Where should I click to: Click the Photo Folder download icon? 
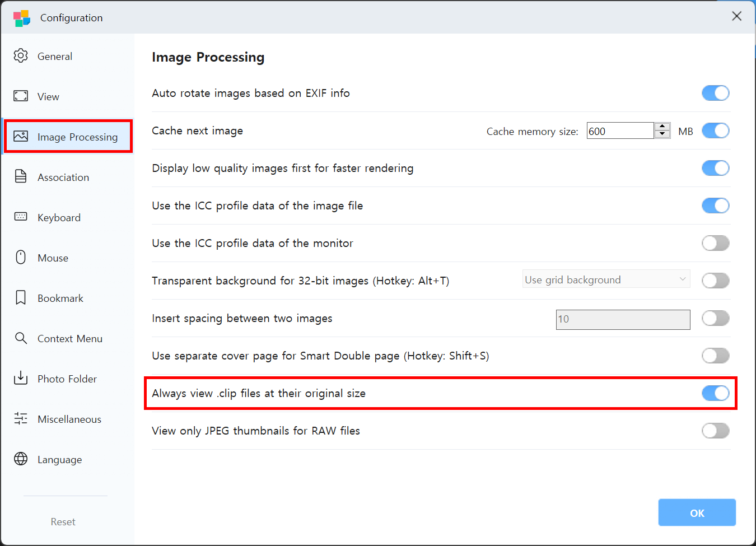[x=21, y=379]
